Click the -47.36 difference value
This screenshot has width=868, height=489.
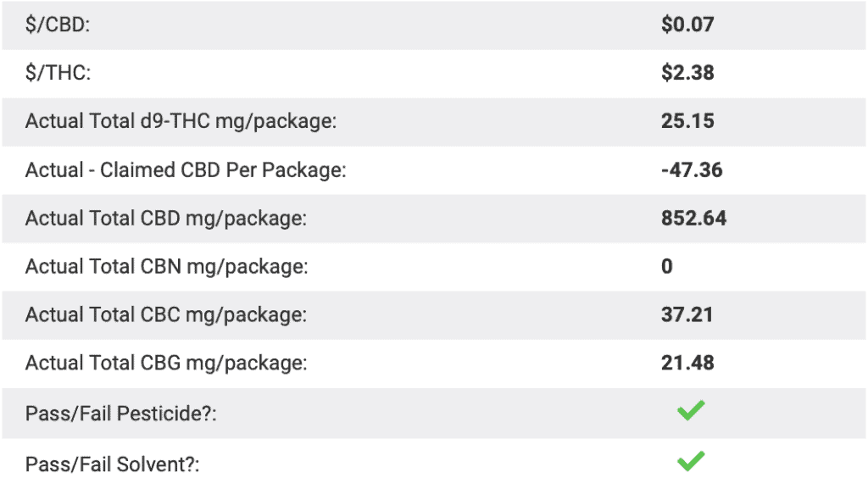(x=692, y=169)
